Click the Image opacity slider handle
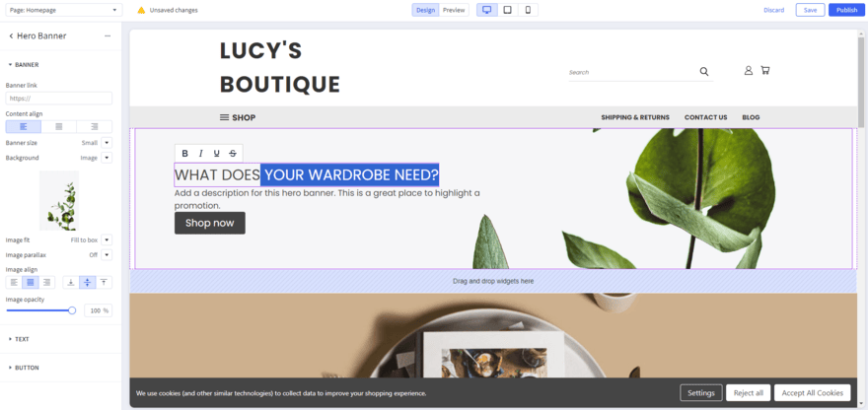Viewport: 868px width, 410px height. click(72, 310)
